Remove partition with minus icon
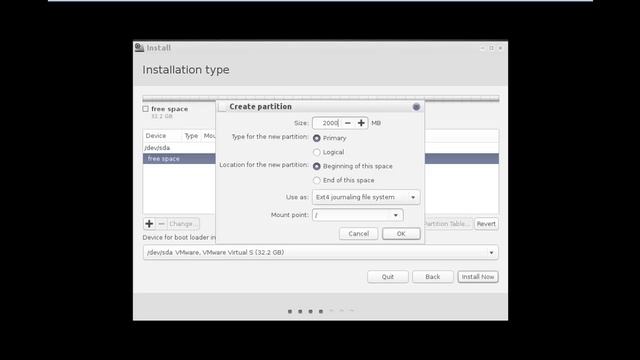The height and width of the screenshot is (360, 640). click(x=162, y=224)
